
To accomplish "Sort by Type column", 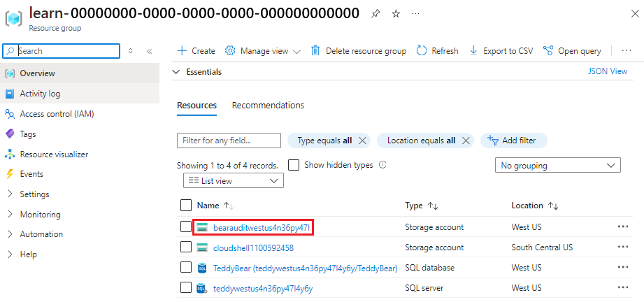I will (422, 206).
